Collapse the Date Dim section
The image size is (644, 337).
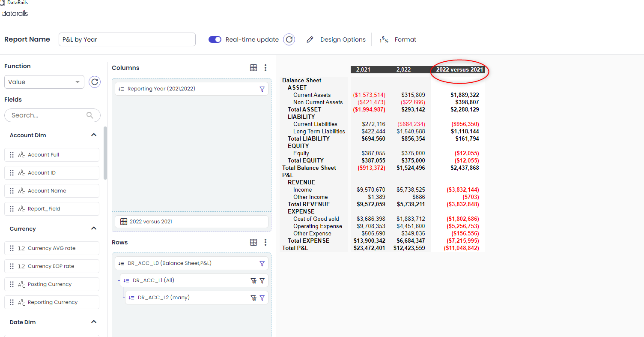tap(94, 322)
